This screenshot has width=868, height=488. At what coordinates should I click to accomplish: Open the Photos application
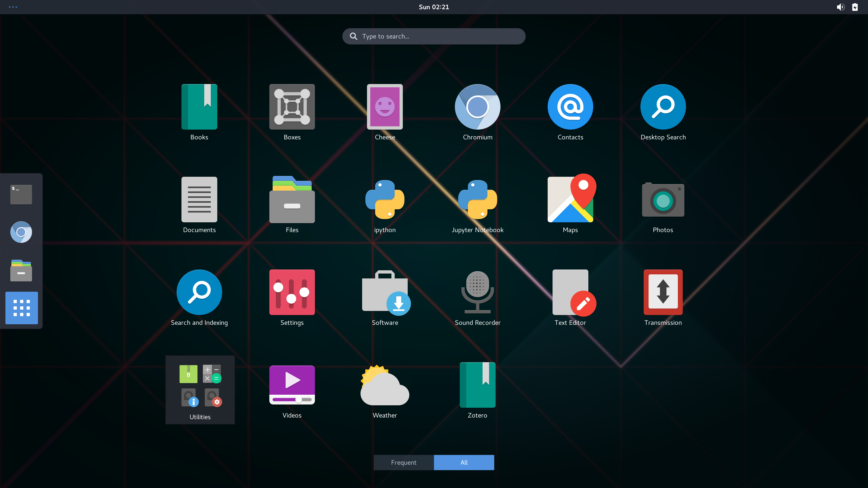click(x=663, y=200)
